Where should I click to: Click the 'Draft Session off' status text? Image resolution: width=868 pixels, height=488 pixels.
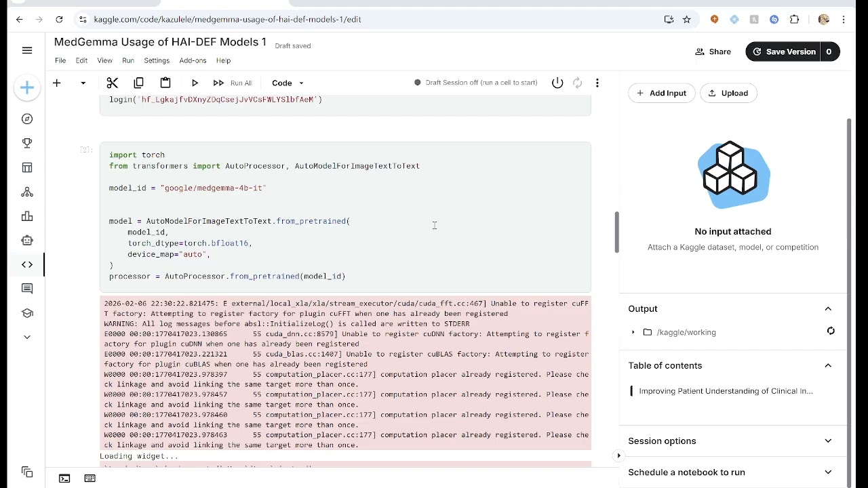pos(481,83)
